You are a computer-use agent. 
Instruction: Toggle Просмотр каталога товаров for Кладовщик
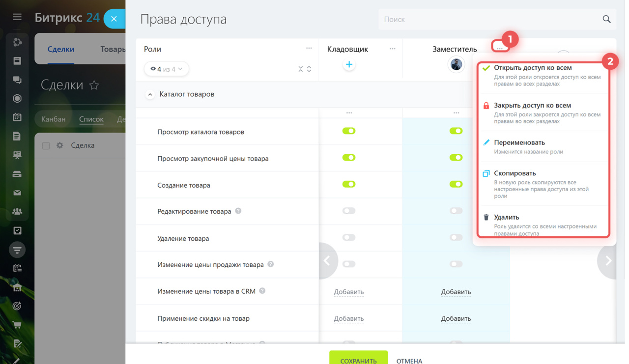click(x=349, y=131)
